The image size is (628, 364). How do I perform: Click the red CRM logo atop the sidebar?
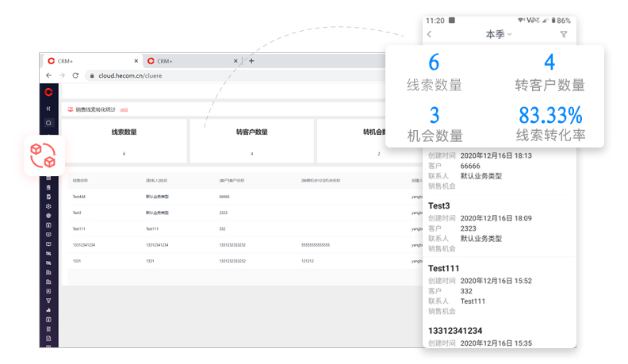(x=48, y=93)
